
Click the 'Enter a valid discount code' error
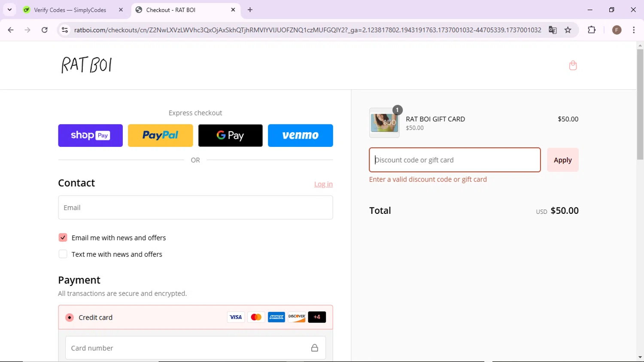428,179
